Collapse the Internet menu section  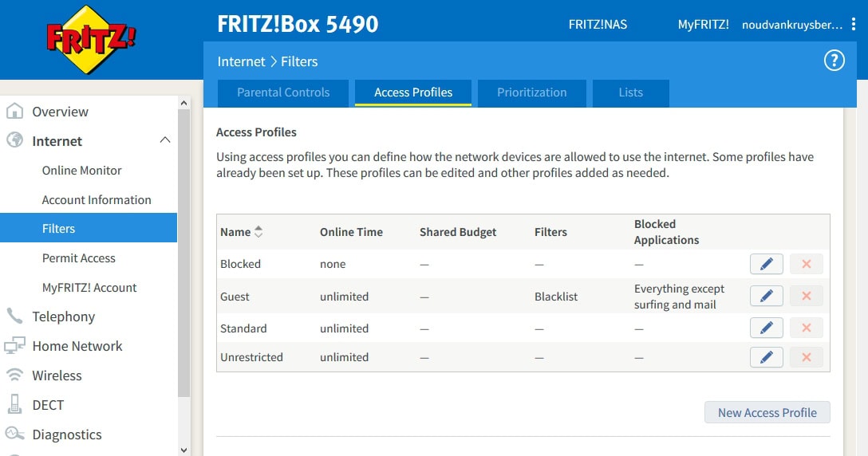coord(164,141)
